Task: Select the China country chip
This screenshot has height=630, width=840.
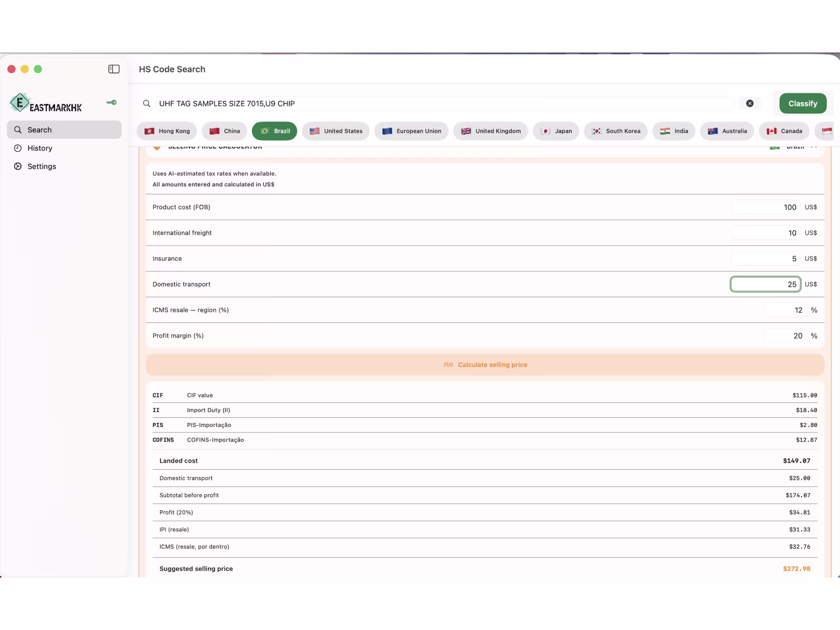Action: 225,131
